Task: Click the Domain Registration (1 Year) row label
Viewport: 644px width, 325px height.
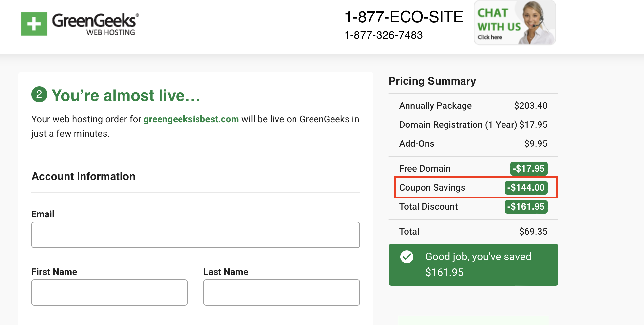Action: tap(458, 124)
